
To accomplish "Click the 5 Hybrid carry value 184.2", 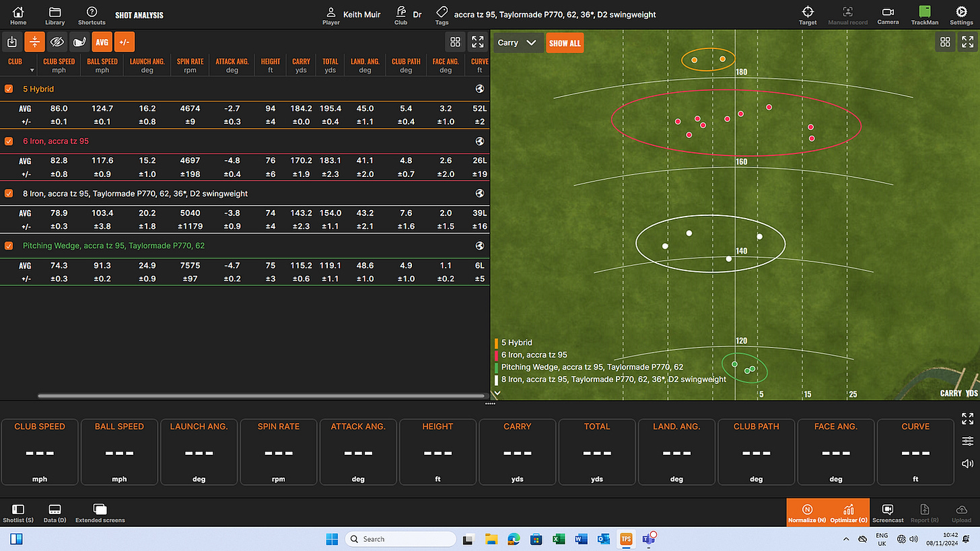I will tap(301, 108).
